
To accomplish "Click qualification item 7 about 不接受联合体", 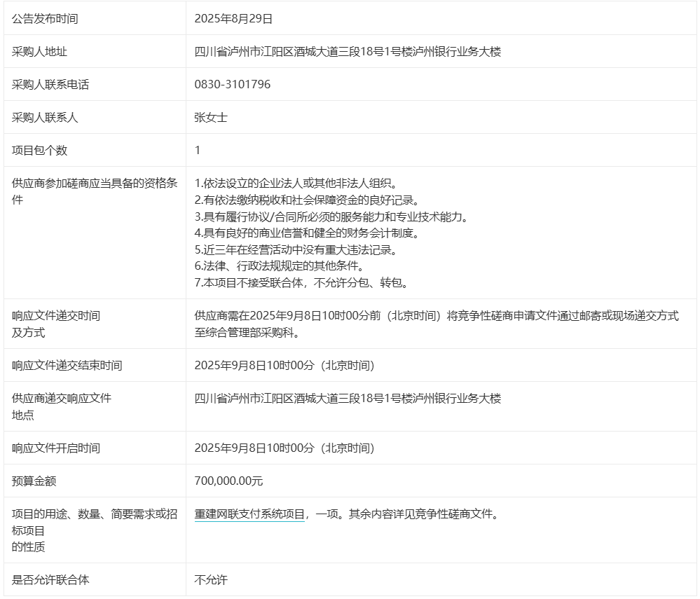I will click(301, 283).
